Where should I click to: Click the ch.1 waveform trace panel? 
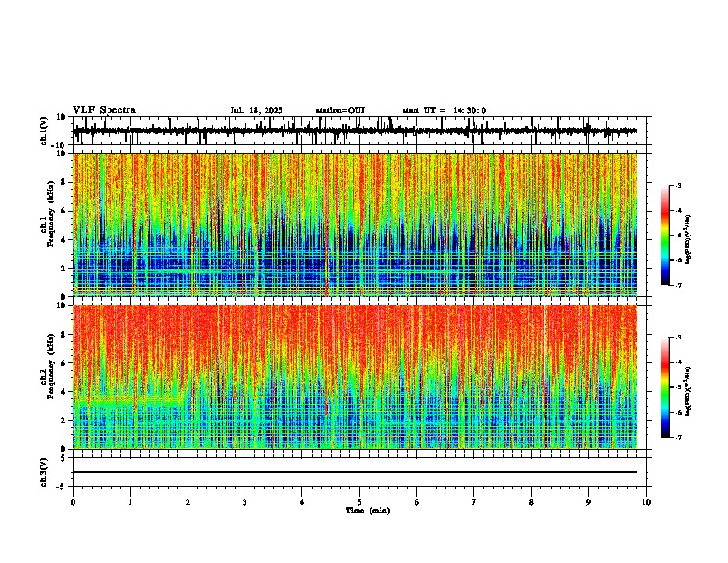pyautogui.click(x=359, y=131)
